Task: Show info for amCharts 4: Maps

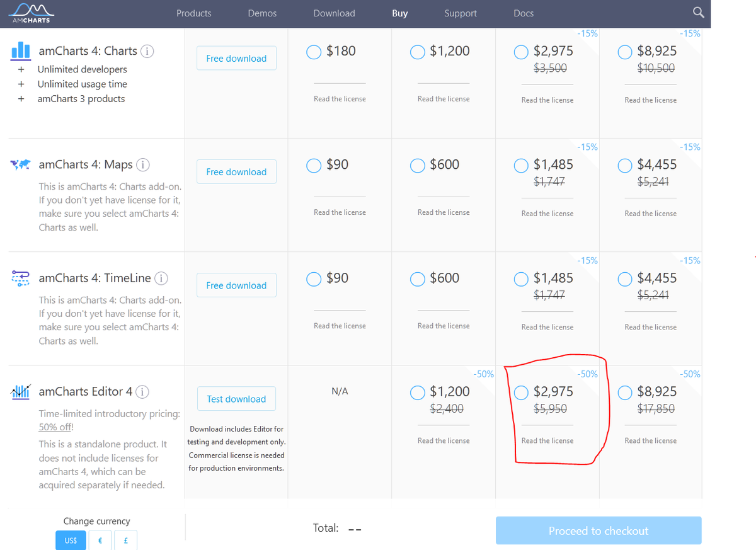Action: 143,164
